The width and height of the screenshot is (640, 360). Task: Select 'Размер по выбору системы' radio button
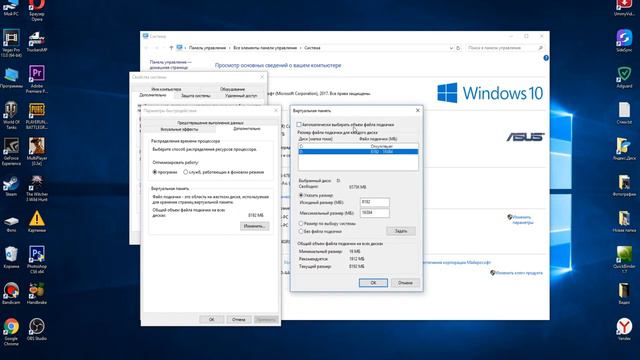(301, 223)
